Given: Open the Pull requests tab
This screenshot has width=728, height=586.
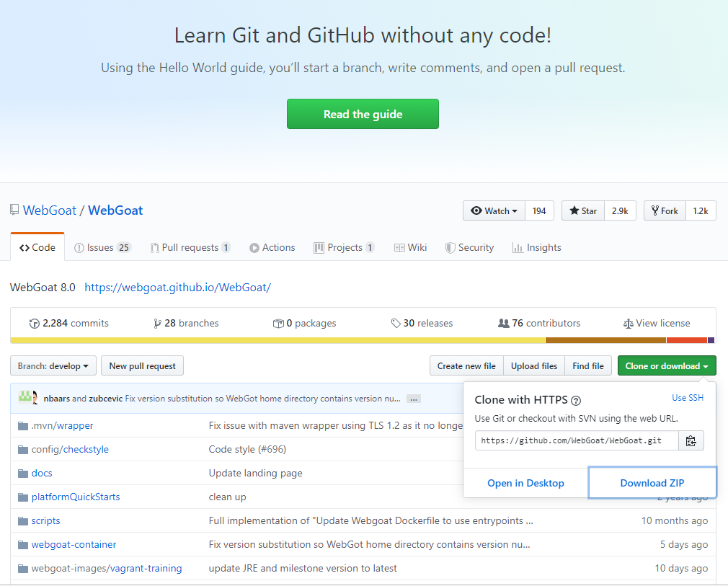Looking at the screenshot, I should tap(190, 247).
